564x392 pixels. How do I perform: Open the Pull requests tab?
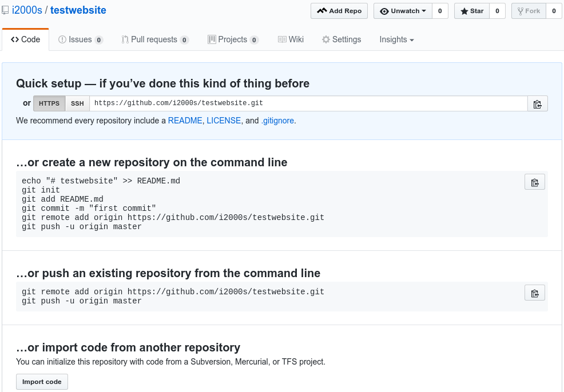coord(155,39)
